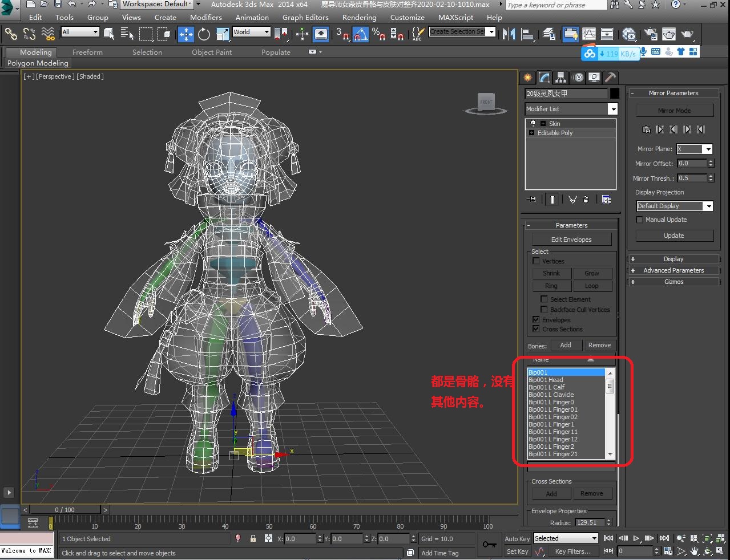Screen dimensions: 730x560
Task: Click Add to add bones
Action: pyautogui.click(x=566, y=344)
